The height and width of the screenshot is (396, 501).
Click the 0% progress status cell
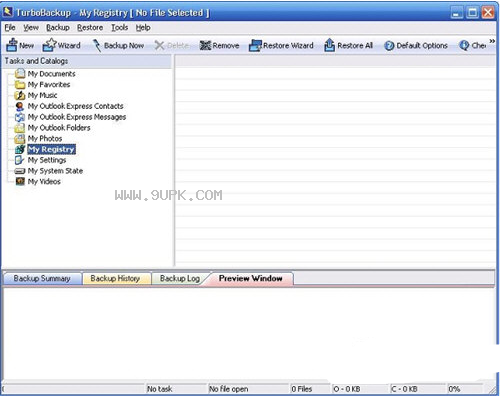pos(465,389)
